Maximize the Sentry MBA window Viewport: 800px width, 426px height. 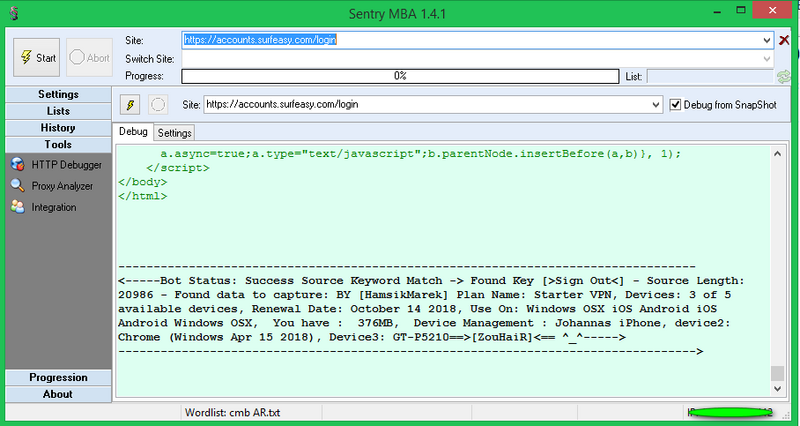(x=741, y=11)
